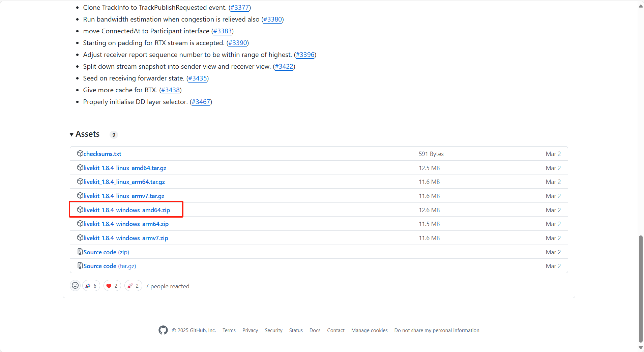Click package icon beside linux_armv7.tar.gz
The width and height of the screenshot is (644, 352).
(x=80, y=196)
